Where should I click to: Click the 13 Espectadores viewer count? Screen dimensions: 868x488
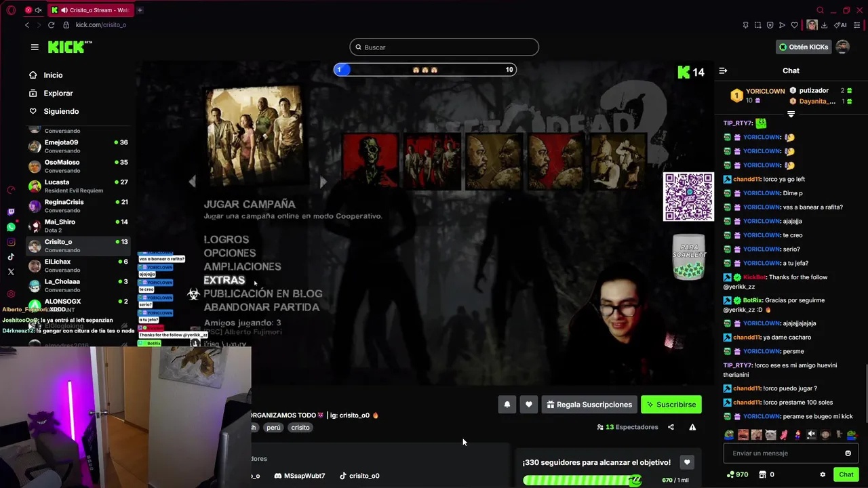click(x=627, y=427)
